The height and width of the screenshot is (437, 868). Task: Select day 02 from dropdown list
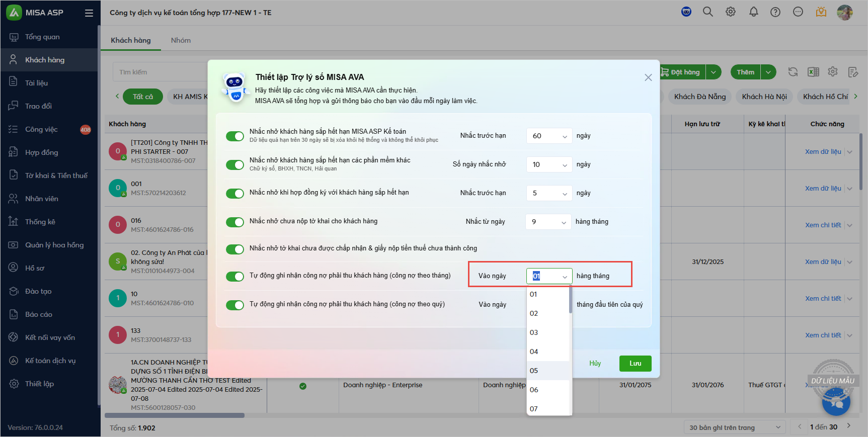548,313
